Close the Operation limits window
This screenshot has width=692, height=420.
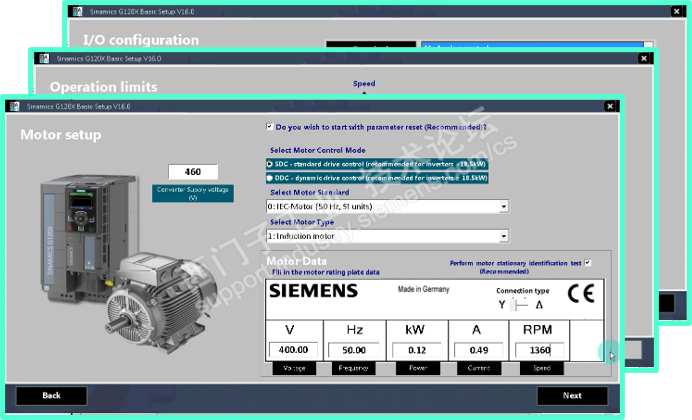(644, 58)
